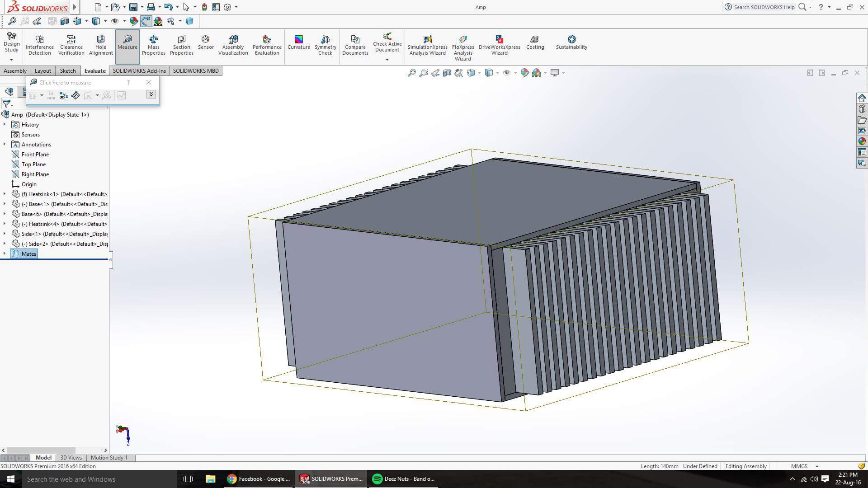Open the File Explorer task pane tab
The height and width of the screenshot is (488, 868).
[x=862, y=120]
